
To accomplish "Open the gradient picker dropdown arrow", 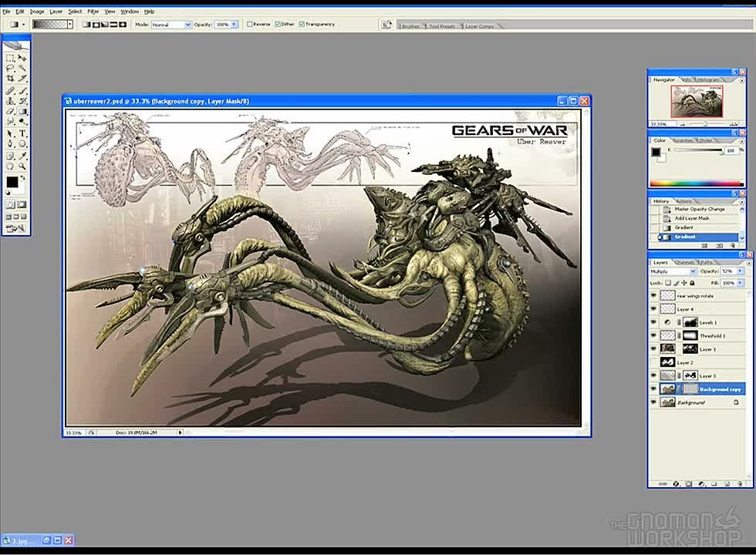I will 70,24.
